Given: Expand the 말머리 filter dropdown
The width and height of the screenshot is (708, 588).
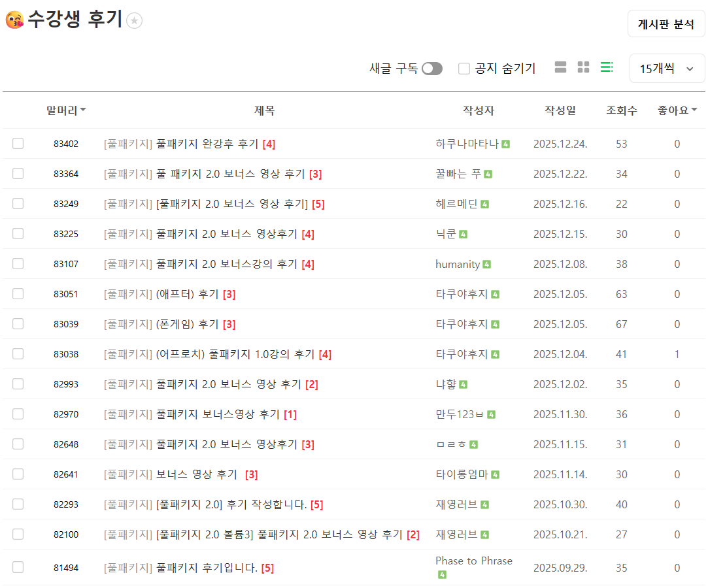Looking at the screenshot, I should click(66, 110).
